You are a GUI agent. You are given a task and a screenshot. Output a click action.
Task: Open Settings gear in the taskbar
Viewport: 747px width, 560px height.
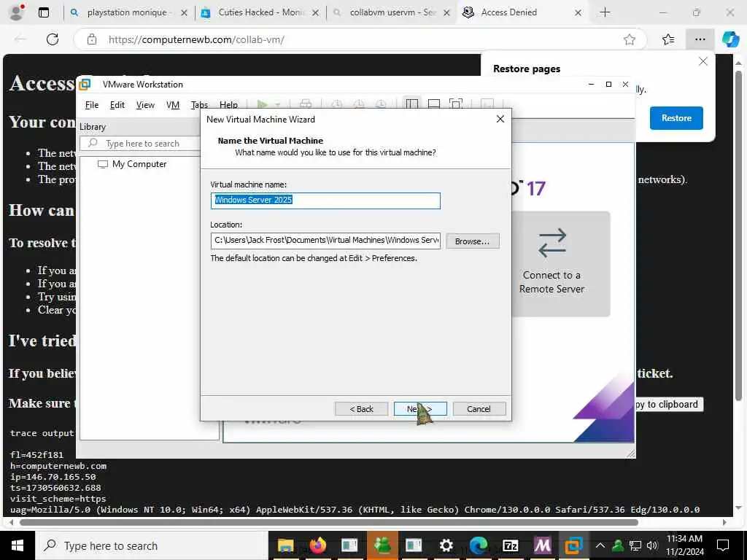[446, 545]
